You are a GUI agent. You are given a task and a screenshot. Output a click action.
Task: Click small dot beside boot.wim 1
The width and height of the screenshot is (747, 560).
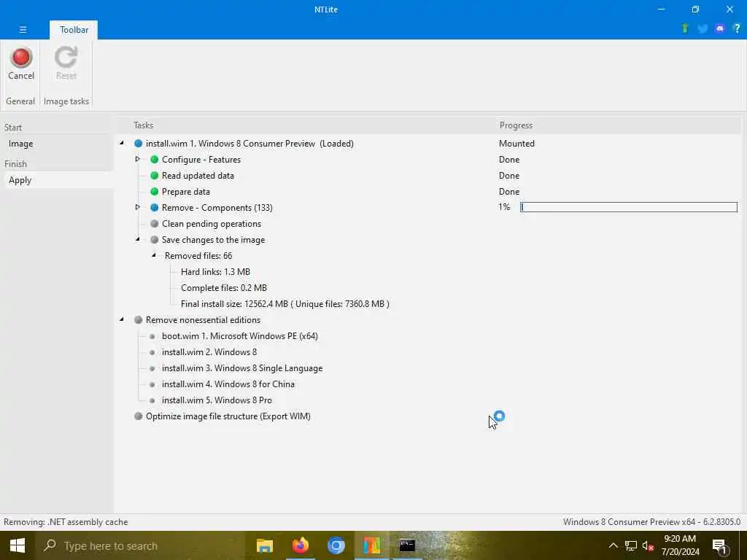click(152, 336)
